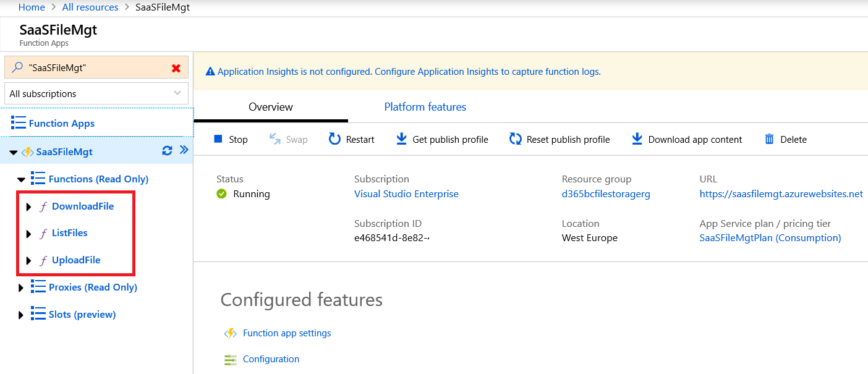
Task: Click the Download app content icon
Action: tap(637, 139)
